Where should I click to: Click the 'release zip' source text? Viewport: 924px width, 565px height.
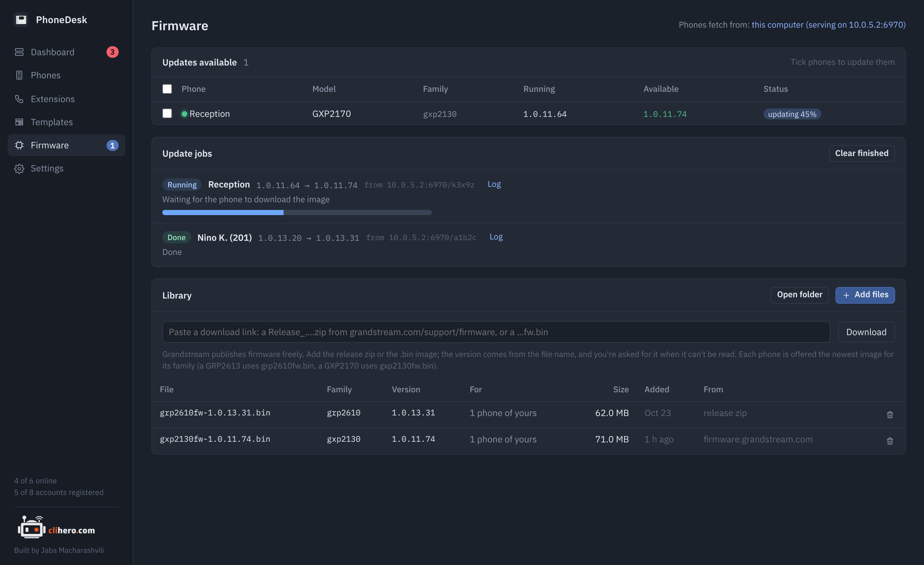point(725,413)
